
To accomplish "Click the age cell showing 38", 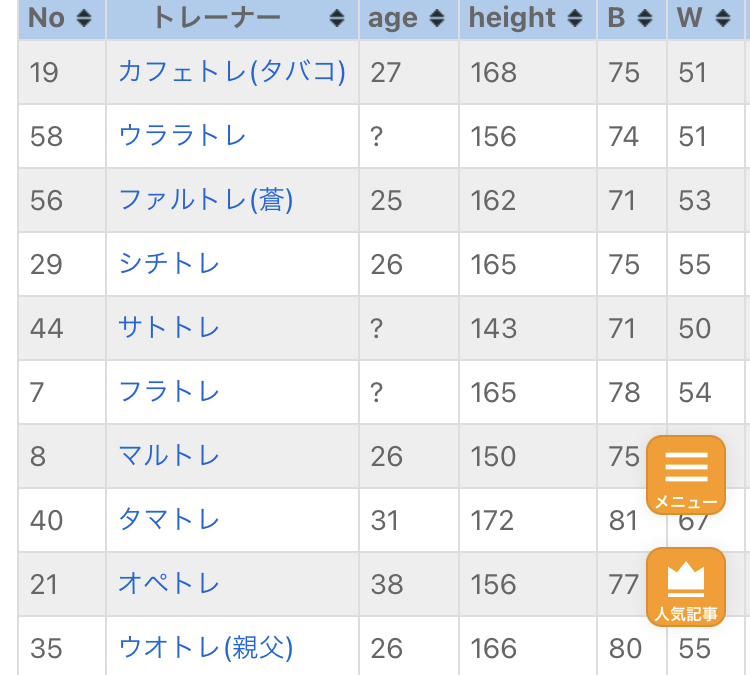I will pos(386,584).
